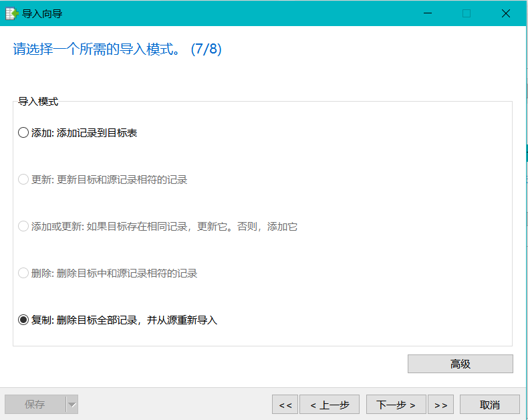Click the Import Wizard icon in title bar

(11, 13)
